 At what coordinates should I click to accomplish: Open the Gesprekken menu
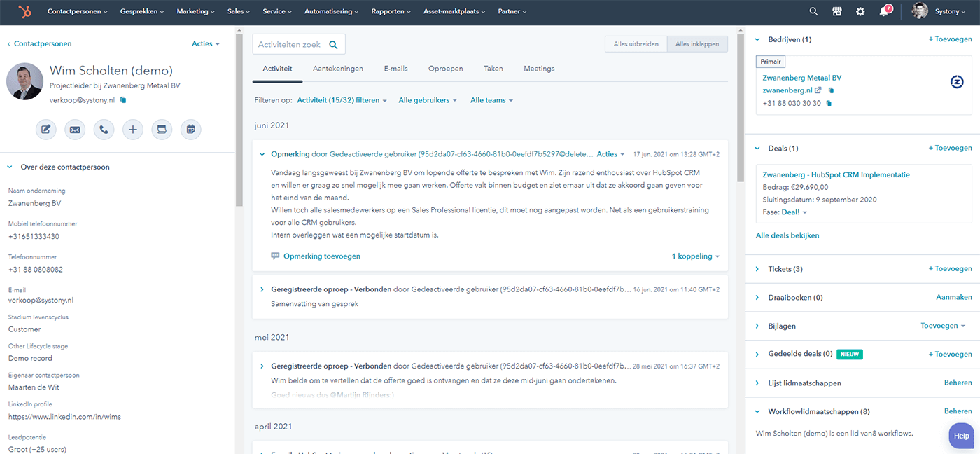pos(142,12)
